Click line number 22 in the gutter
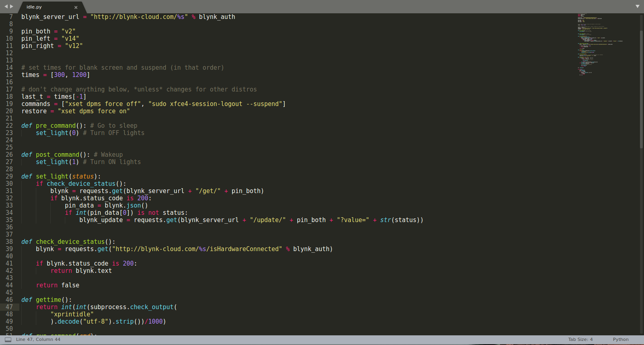The image size is (644, 345). click(x=9, y=126)
